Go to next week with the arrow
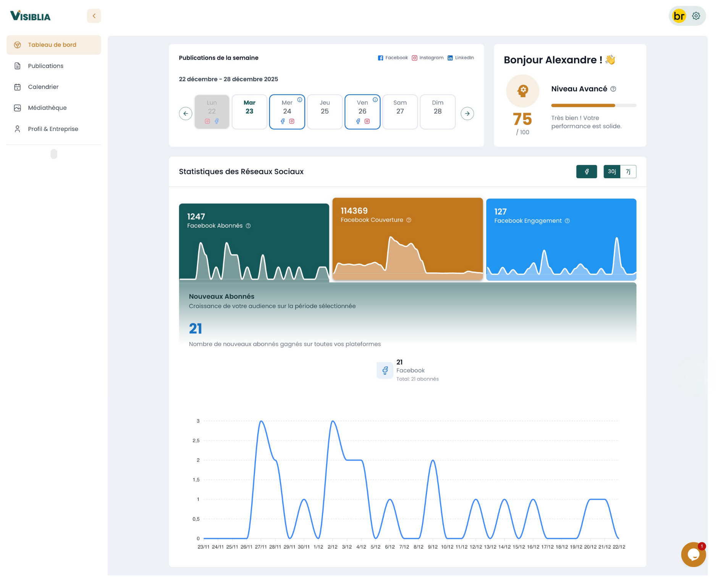 [467, 113]
